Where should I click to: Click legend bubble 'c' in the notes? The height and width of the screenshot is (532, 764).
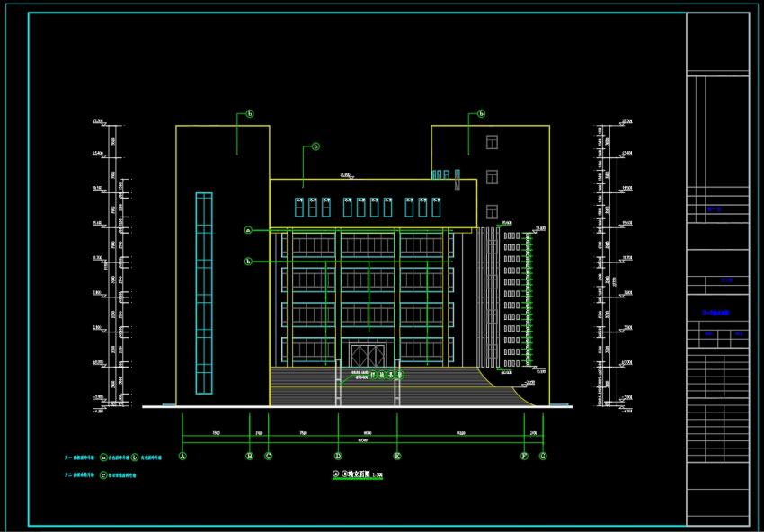[103, 475]
